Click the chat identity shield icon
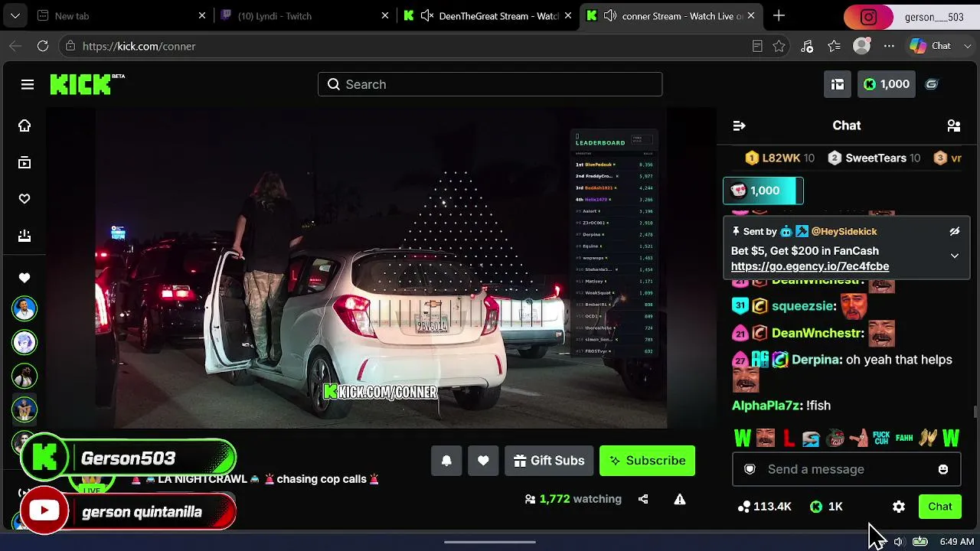 pos(750,469)
